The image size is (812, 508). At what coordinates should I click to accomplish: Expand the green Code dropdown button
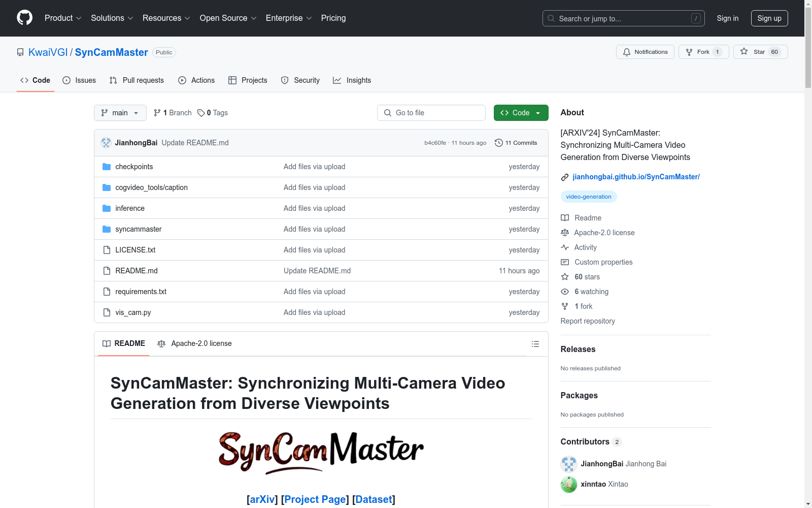pos(521,113)
